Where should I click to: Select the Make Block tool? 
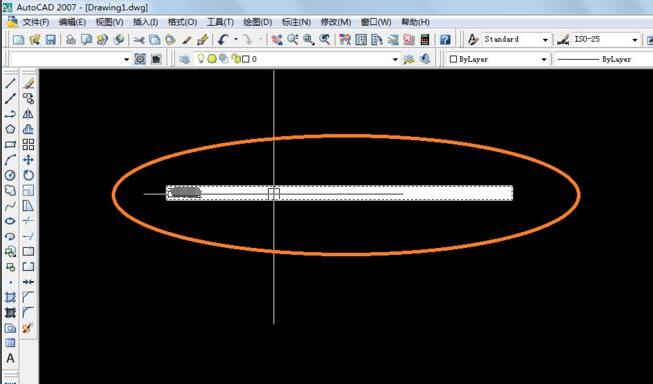(x=10, y=267)
